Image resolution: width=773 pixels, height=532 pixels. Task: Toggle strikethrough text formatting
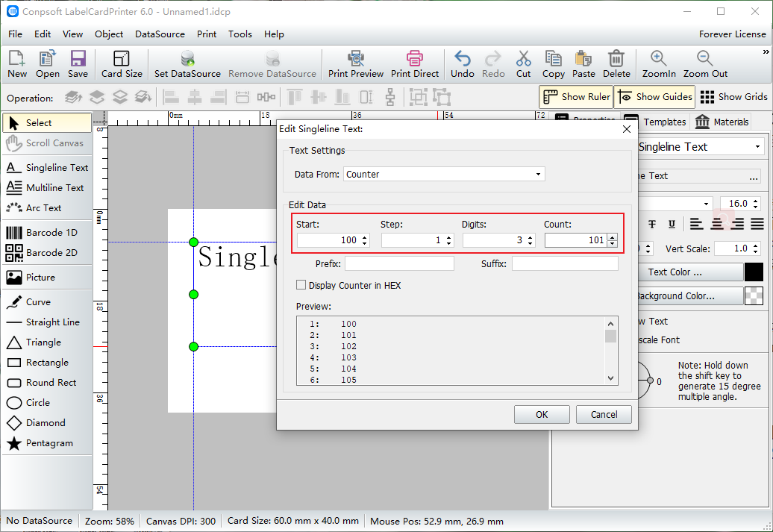pyautogui.click(x=651, y=225)
